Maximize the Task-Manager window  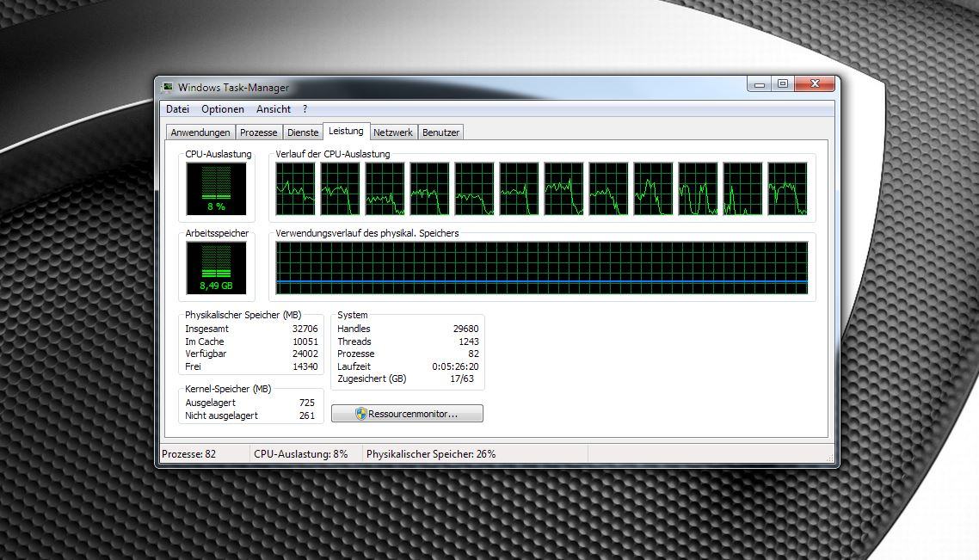point(783,84)
